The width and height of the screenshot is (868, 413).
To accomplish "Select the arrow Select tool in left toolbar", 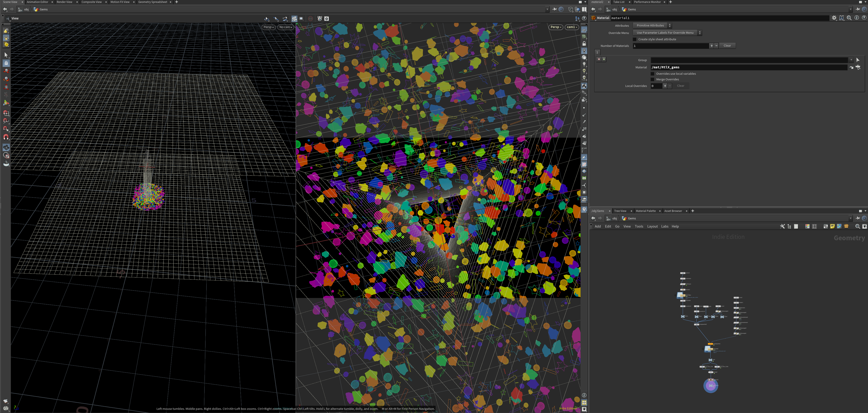I will (x=6, y=55).
